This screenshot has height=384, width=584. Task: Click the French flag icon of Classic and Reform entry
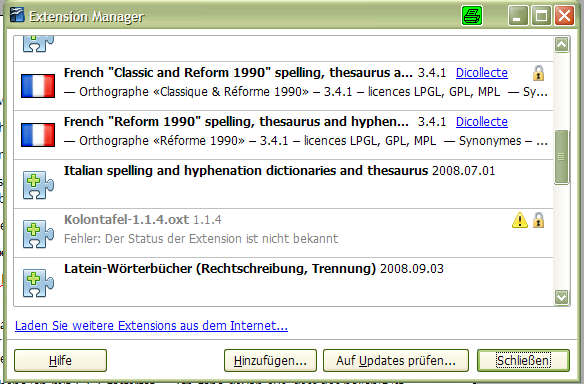(x=38, y=86)
